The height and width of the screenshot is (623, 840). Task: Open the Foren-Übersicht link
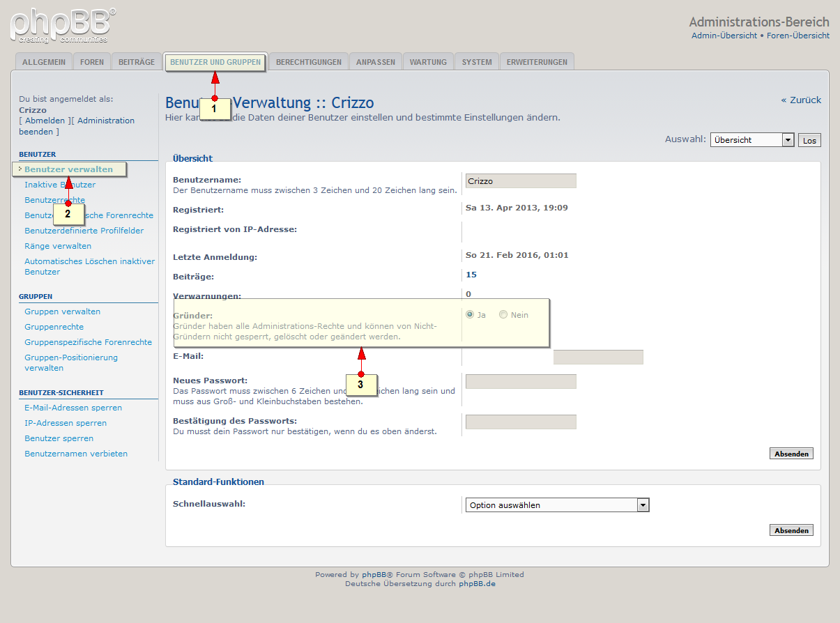tap(797, 36)
